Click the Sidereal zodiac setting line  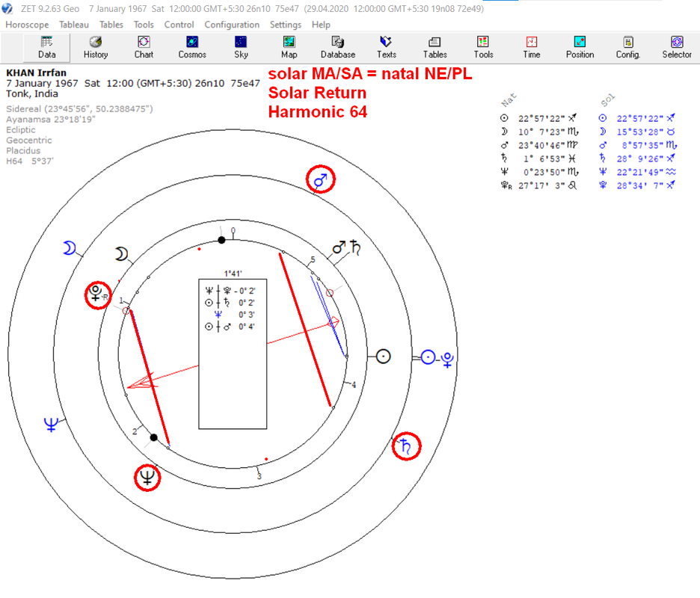[x=79, y=109]
